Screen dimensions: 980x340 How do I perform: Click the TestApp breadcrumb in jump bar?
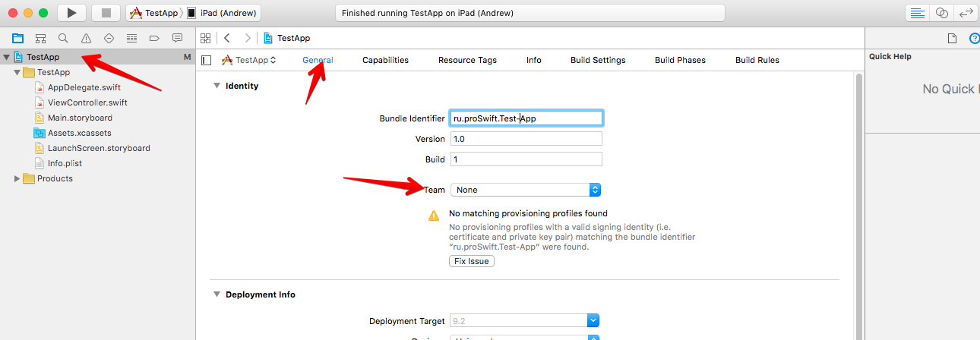[287, 38]
